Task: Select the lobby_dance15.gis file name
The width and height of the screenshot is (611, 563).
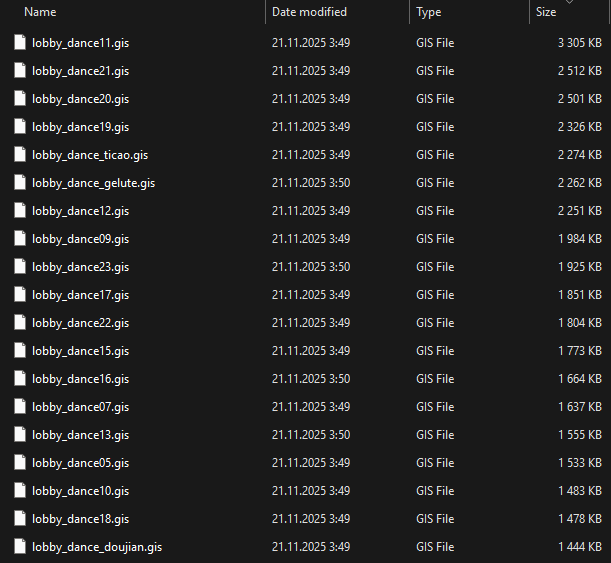Action: click(80, 351)
